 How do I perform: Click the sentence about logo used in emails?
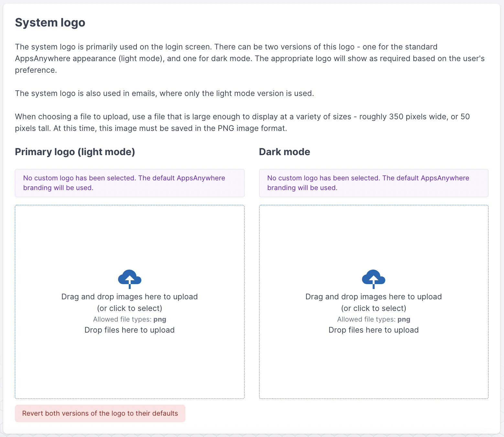click(x=164, y=93)
